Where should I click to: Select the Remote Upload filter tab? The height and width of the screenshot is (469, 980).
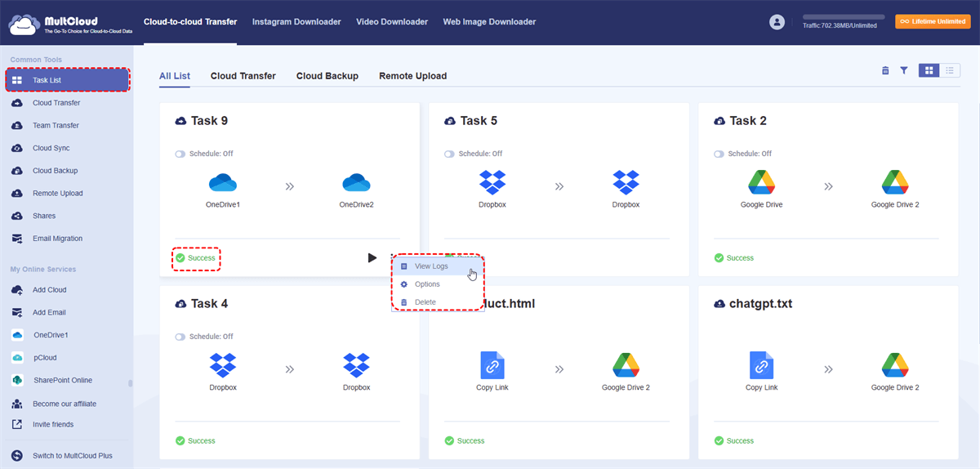pos(413,76)
